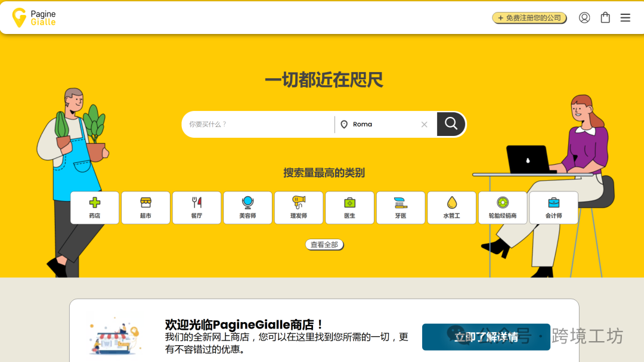Viewport: 644px width, 362px height.
Task: Select the 美容师 beautician category
Action: coord(247,208)
